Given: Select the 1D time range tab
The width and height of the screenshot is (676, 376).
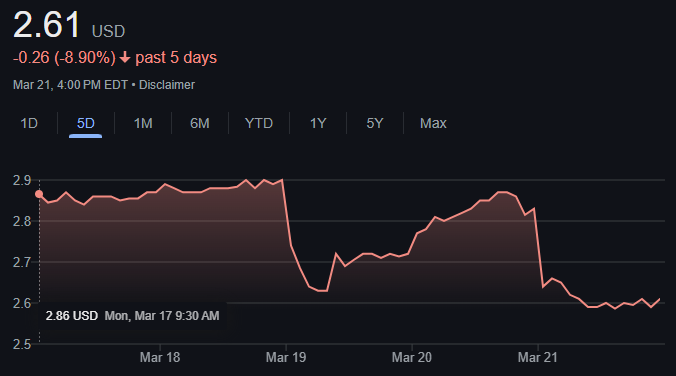Looking at the screenshot, I should 29,124.
